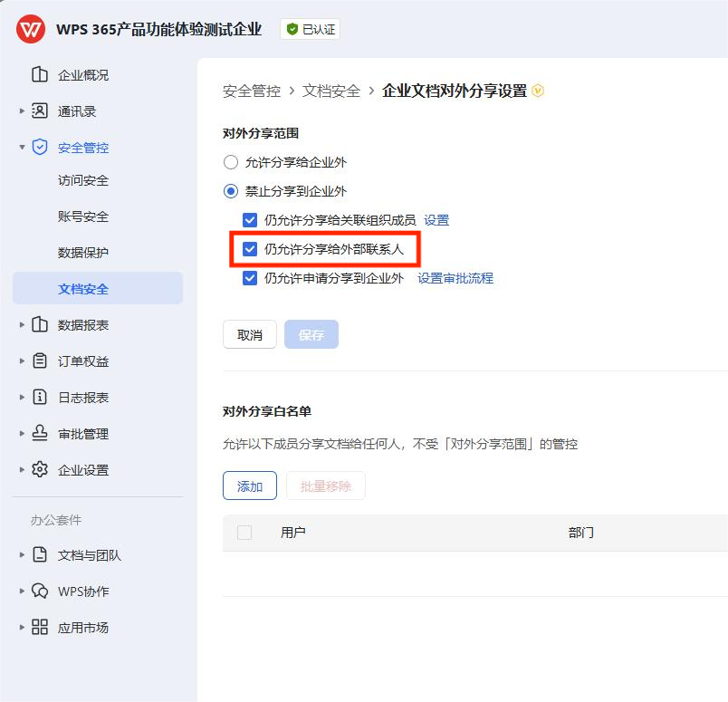The width and height of the screenshot is (728, 702).
Task: Open the 账号安全 submenu item
Action: [83, 216]
